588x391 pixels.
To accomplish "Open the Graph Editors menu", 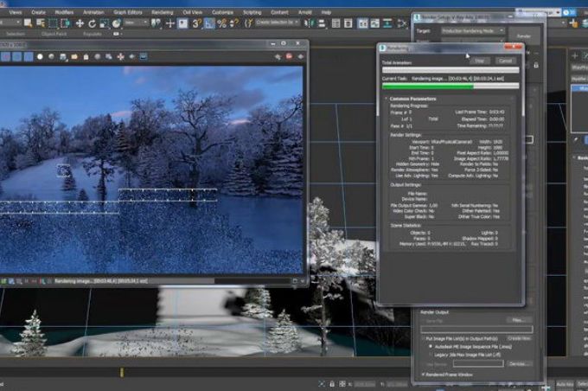I will pos(128,12).
